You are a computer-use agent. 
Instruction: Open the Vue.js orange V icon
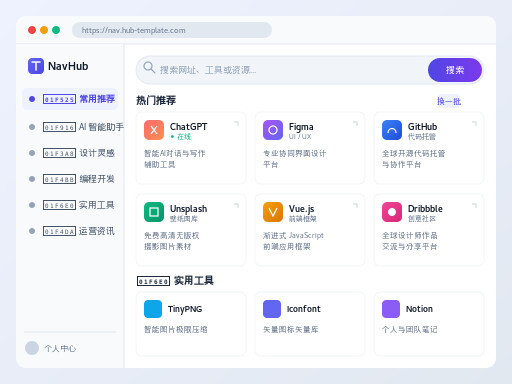(x=273, y=212)
